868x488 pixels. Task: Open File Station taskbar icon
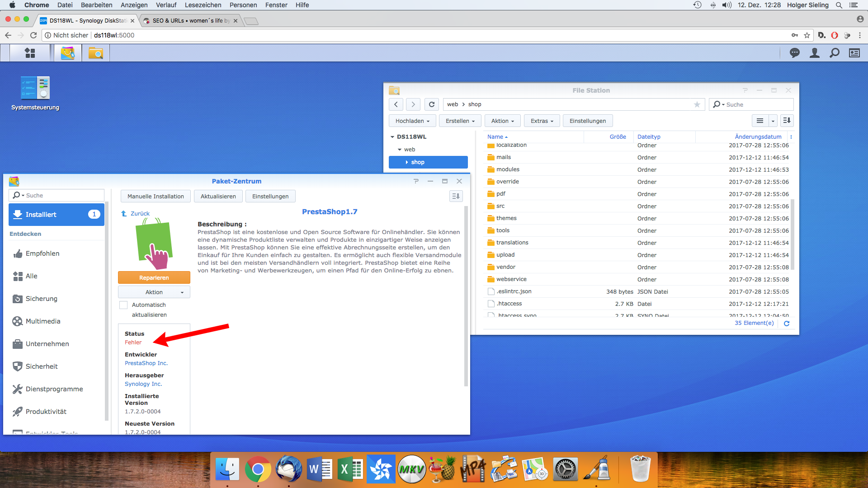[x=95, y=53]
